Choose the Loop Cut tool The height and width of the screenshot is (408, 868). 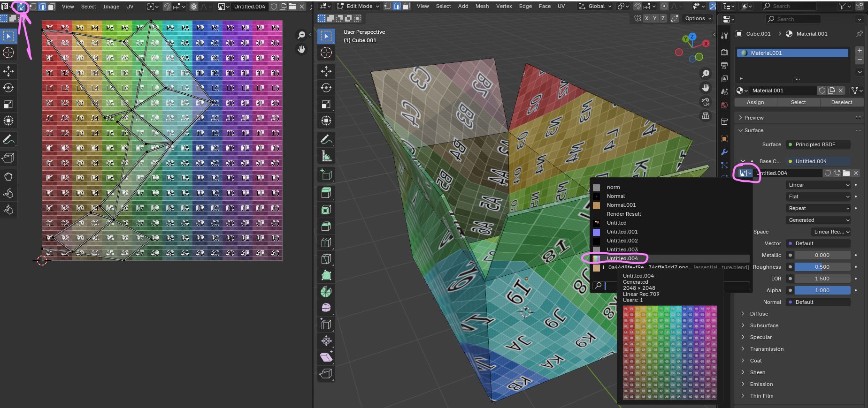[326, 242]
